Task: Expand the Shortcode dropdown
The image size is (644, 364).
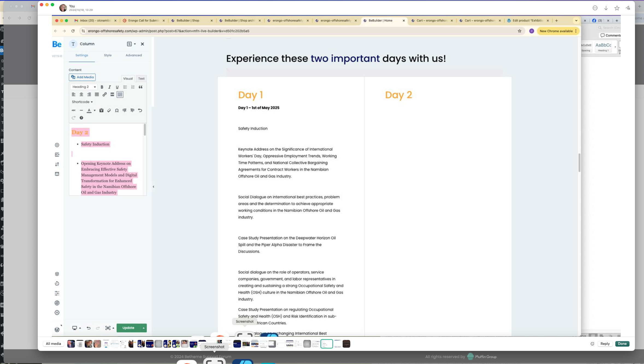Action: click(x=82, y=102)
